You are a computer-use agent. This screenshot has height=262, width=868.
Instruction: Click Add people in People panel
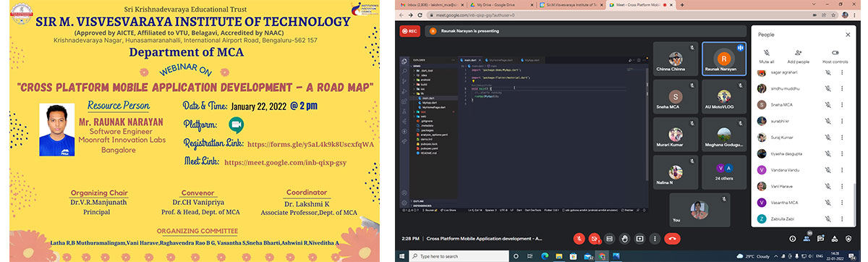point(799,56)
